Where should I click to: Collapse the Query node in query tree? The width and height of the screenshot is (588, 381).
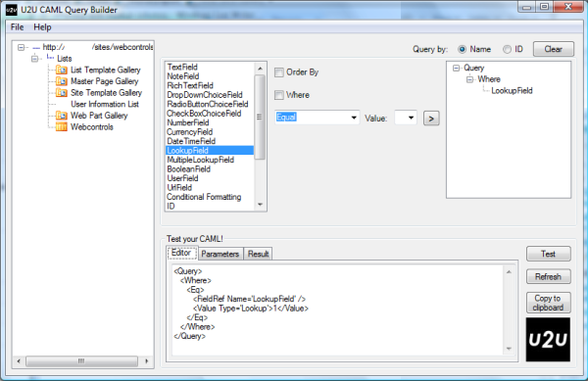pyautogui.click(x=456, y=68)
